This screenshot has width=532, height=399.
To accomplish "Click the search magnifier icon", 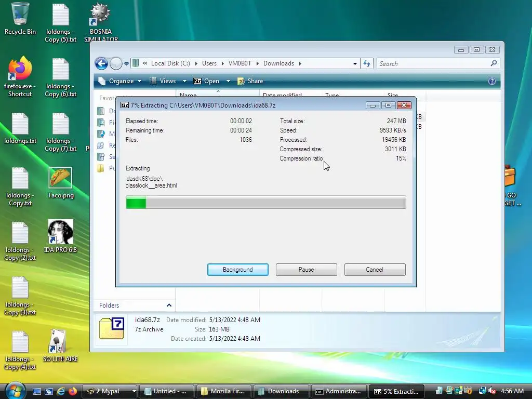I will (494, 63).
